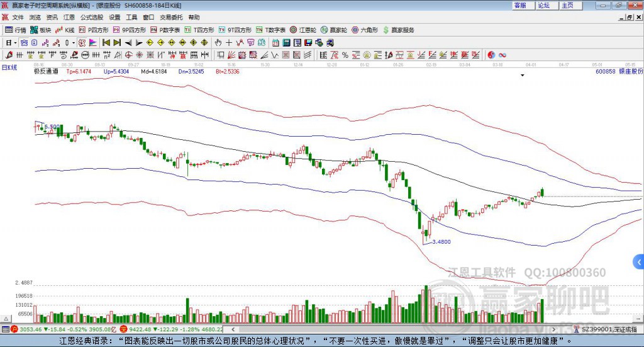Viewport: 644px width, 347px height.
Task: Click the Up=5.4304 value
Action: pyautogui.click(x=116, y=72)
